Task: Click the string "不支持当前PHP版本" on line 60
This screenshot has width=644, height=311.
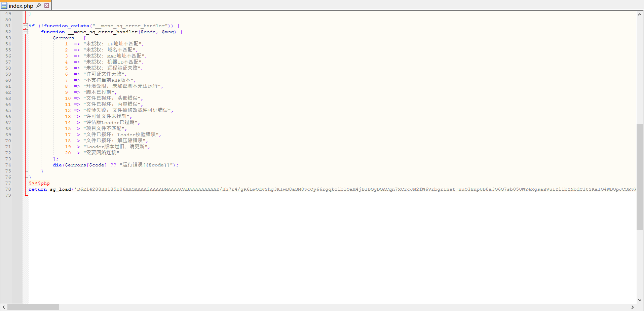Action: pyautogui.click(x=108, y=80)
